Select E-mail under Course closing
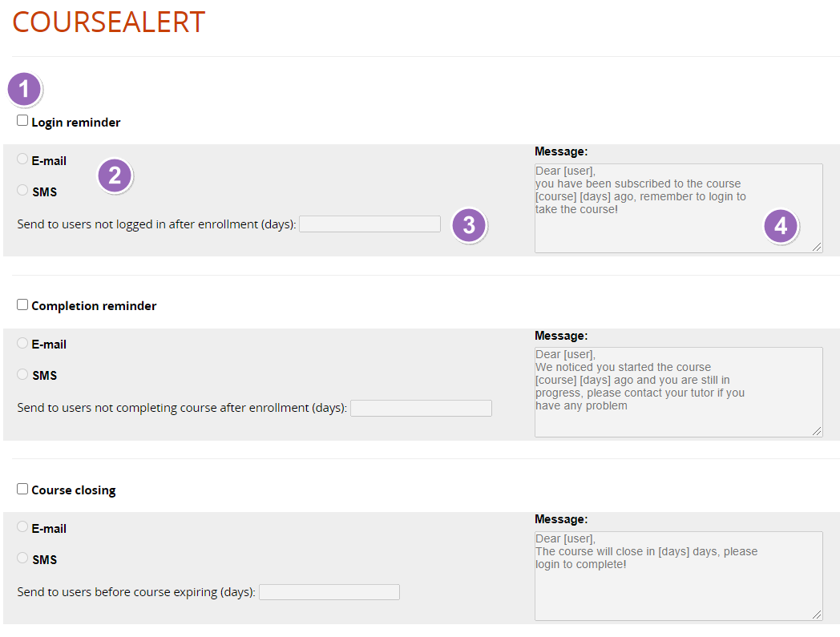This screenshot has width=840, height=637. [x=22, y=526]
